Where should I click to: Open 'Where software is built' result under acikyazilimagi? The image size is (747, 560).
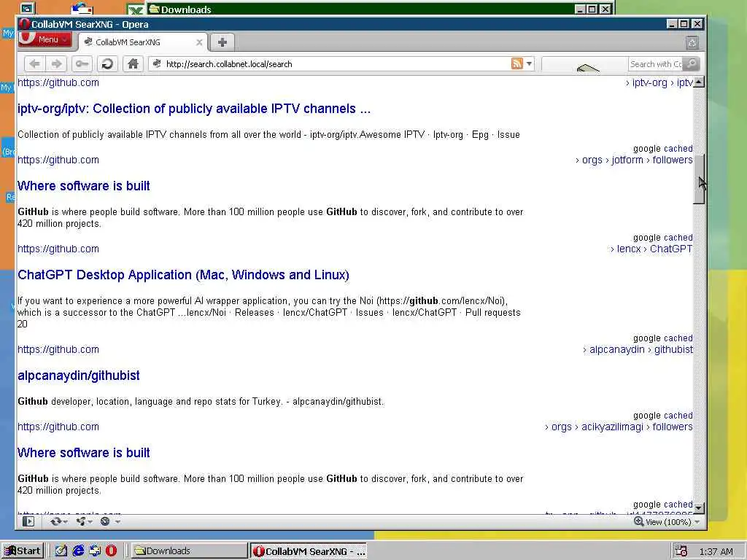coord(83,453)
